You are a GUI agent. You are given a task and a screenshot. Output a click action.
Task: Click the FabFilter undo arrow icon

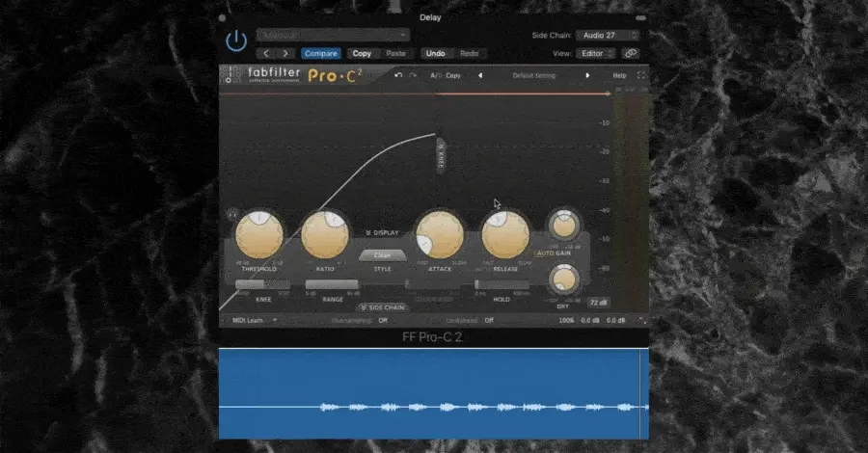tap(398, 75)
